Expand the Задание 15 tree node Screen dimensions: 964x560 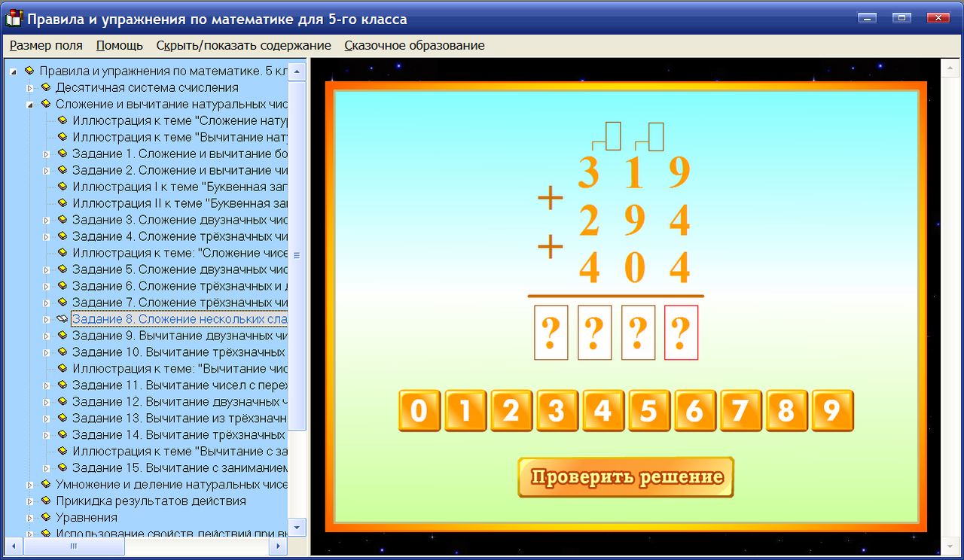47,469
